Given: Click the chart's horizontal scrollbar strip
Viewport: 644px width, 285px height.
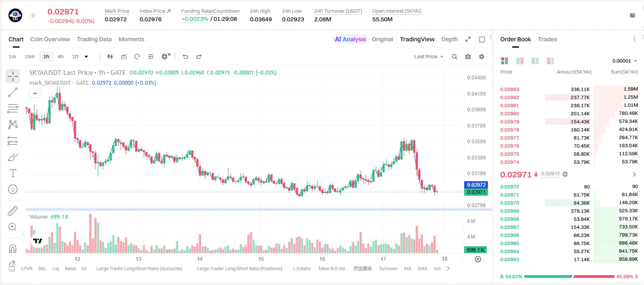Looking at the screenshot, I should pyautogui.click(x=258, y=209).
